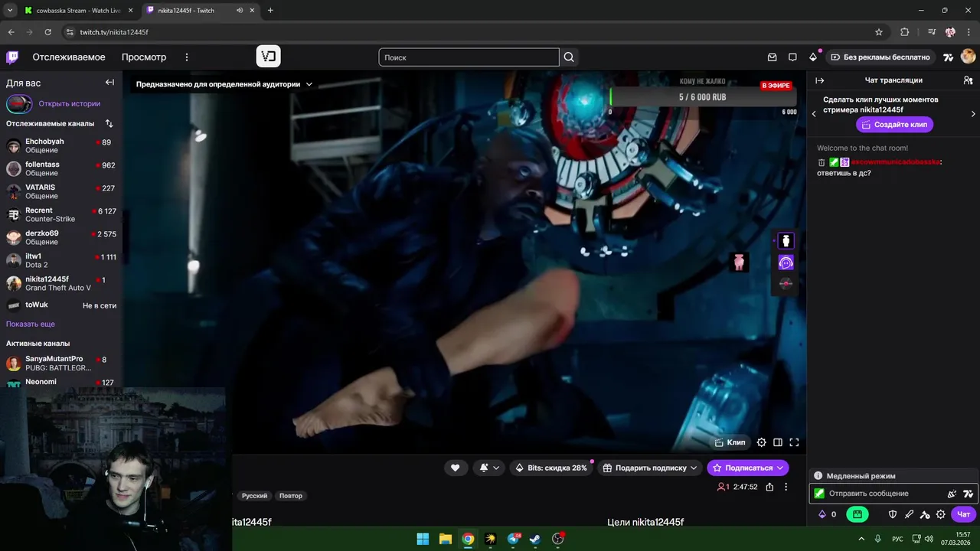980x551 pixels.
Task: Click the Создайте клип button
Action: [894, 125]
